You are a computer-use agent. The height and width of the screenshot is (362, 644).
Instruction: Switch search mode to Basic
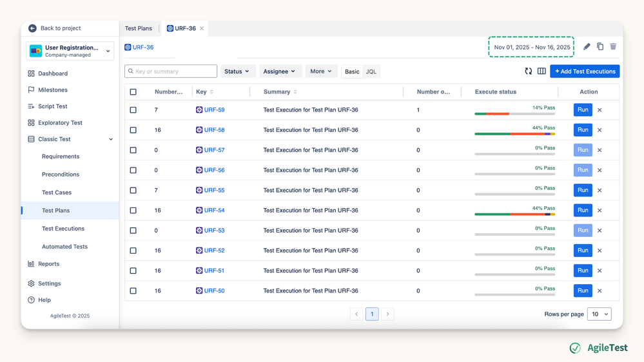pos(352,71)
